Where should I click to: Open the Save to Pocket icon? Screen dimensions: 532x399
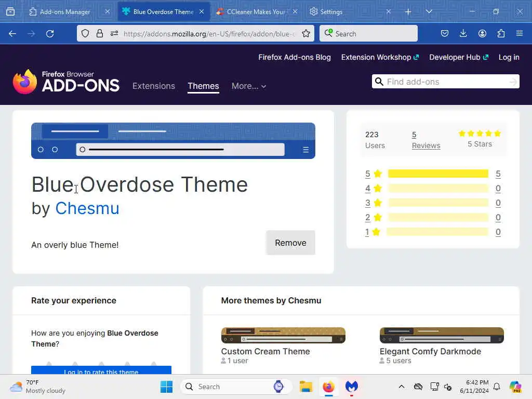click(x=445, y=34)
